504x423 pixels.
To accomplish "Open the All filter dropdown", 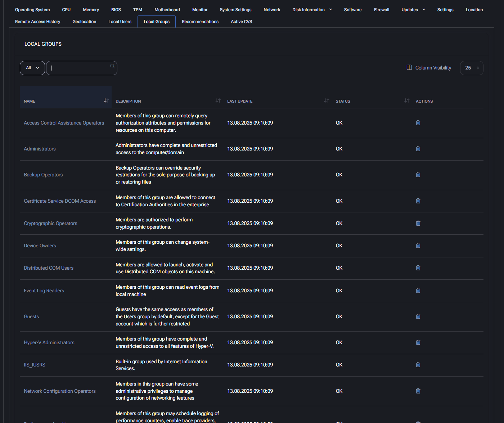I will (32, 68).
